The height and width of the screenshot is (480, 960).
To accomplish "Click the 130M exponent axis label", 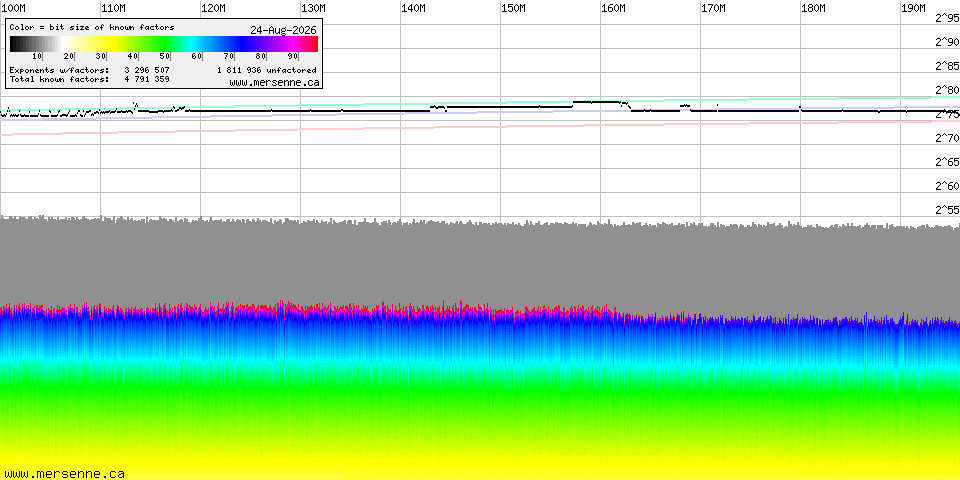I will (x=313, y=8).
